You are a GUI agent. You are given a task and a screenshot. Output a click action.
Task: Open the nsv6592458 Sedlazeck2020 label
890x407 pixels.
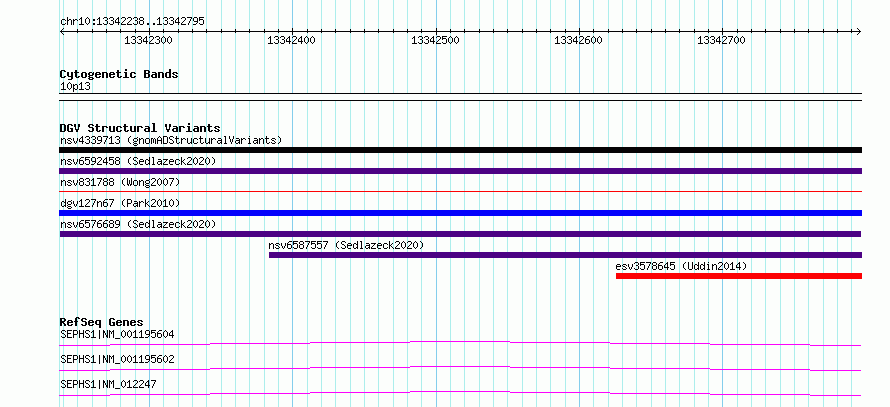(138, 161)
